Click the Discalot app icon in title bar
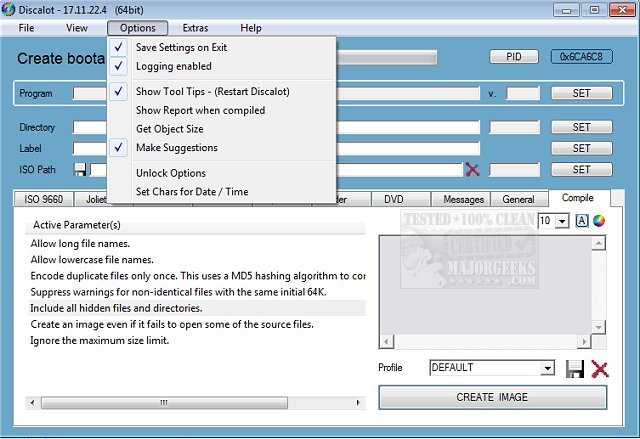 [8, 9]
